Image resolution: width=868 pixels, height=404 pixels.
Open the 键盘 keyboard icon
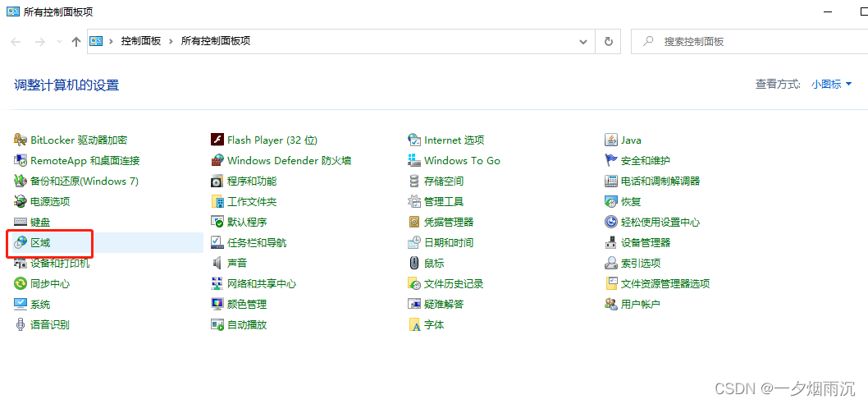(x=21, y=223)
